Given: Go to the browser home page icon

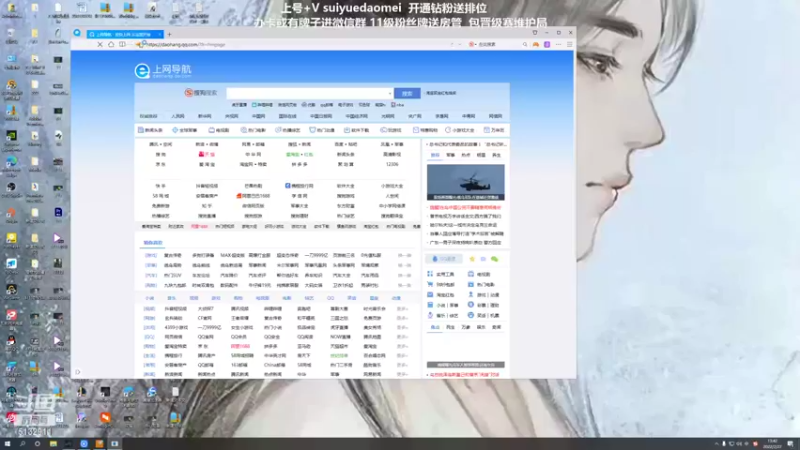Looking at the screenshot, I should [x=111, y=44].
